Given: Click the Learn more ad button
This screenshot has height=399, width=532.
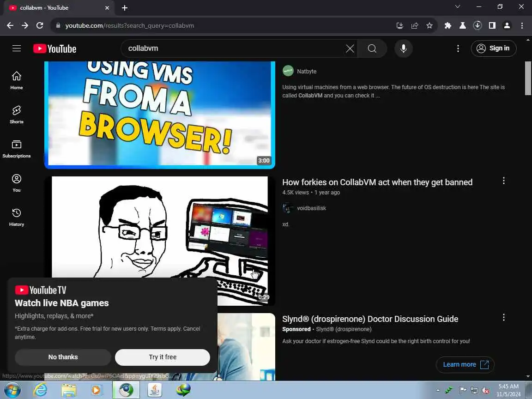Looking at the screenshot, I should point(465,365).
